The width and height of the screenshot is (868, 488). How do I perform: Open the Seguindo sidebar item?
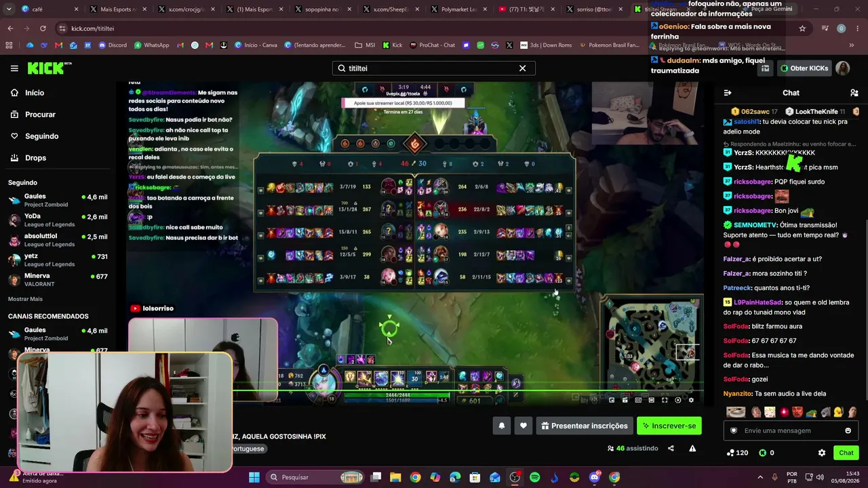(58, 136)
